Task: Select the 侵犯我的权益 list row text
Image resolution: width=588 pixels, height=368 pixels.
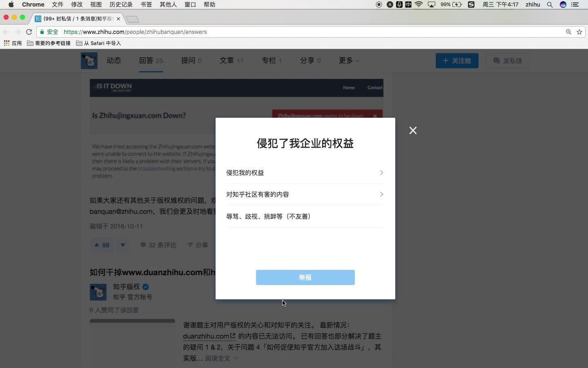Action: pyautogui.click(x=245, y=173)
